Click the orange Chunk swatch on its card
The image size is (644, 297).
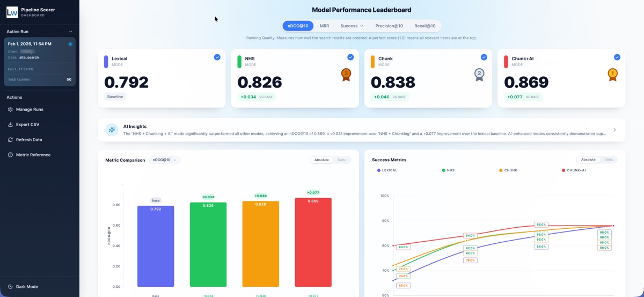(372, 61)
